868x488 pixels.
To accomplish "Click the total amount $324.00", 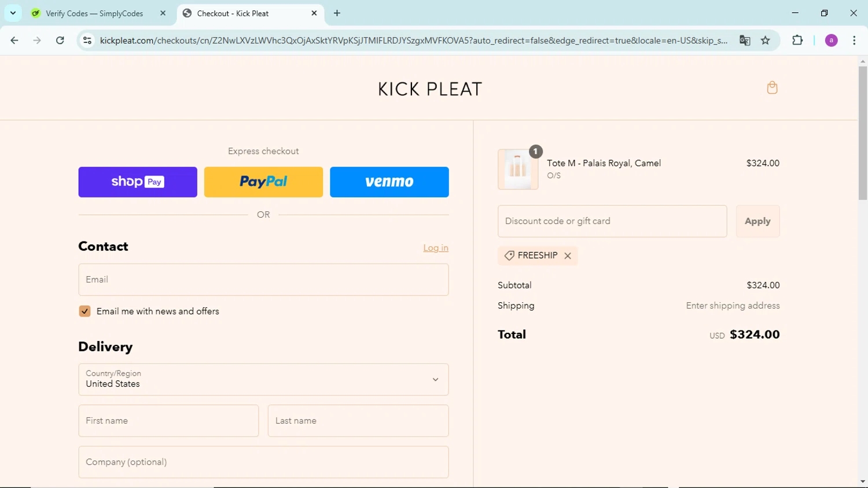I will 755,335.
